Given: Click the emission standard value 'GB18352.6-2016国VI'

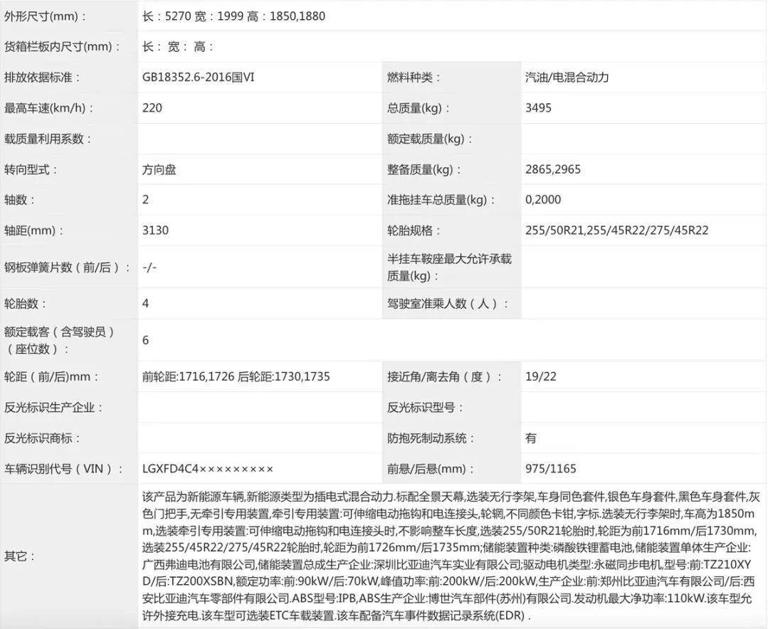Looking at the screenshot, I should (198, 77).
